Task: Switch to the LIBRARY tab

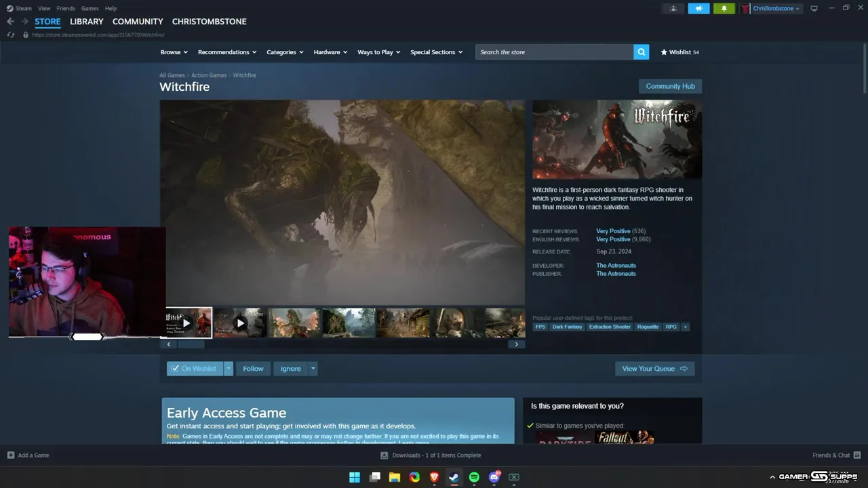Action: coord(87,22)
